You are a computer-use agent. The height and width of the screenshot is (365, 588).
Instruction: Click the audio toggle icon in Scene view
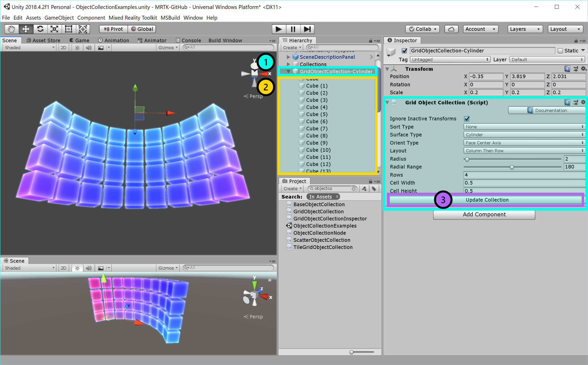[88, 48]
